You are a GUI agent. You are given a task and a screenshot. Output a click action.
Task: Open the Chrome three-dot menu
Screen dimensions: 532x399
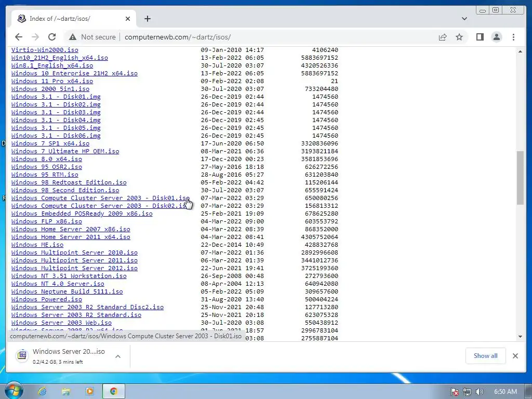513,37
